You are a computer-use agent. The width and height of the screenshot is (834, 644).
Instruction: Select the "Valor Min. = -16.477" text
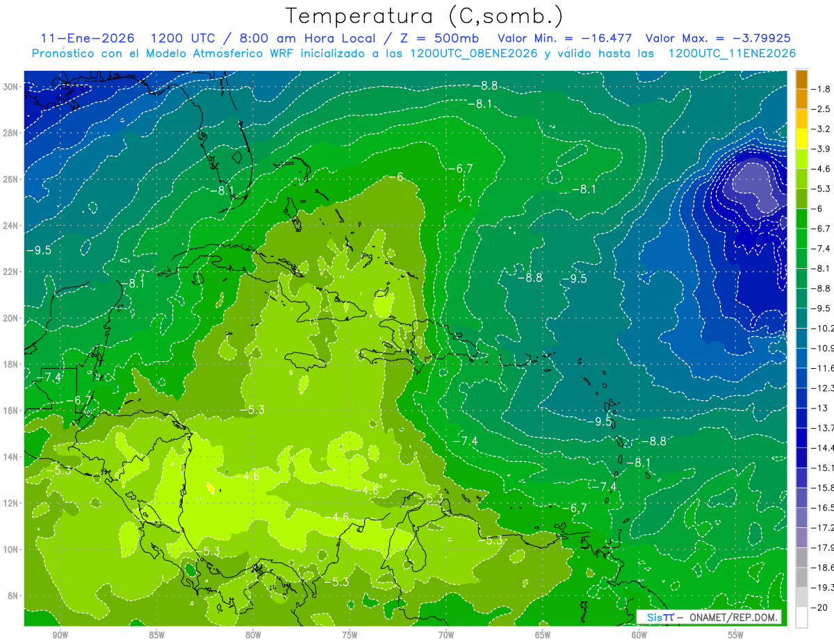click(565, 38)
